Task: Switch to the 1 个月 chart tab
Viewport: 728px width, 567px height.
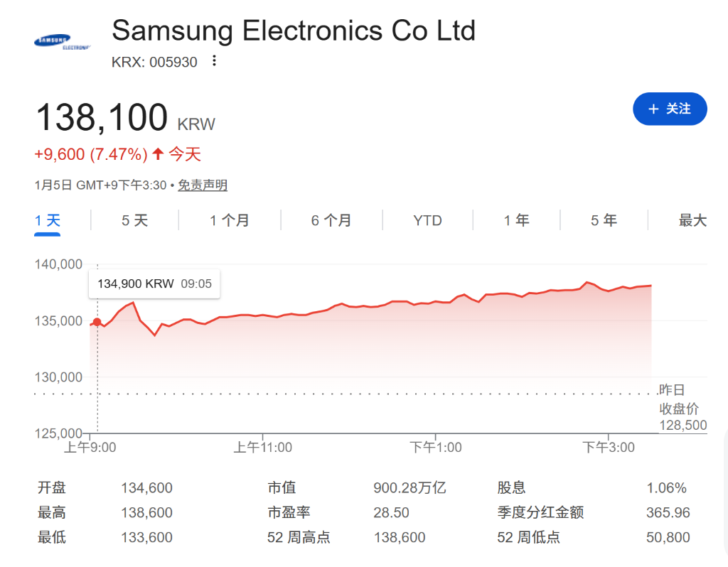Action: pos(230,220)
